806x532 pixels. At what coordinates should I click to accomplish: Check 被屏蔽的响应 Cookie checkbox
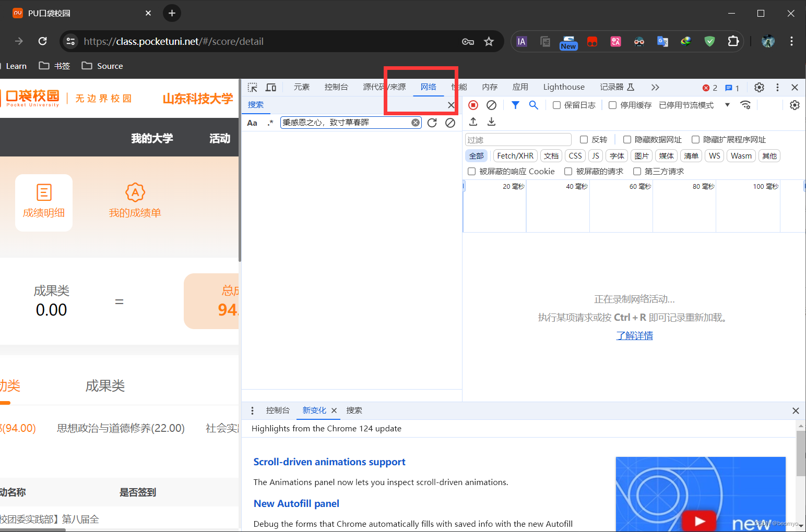pos(471,171)
